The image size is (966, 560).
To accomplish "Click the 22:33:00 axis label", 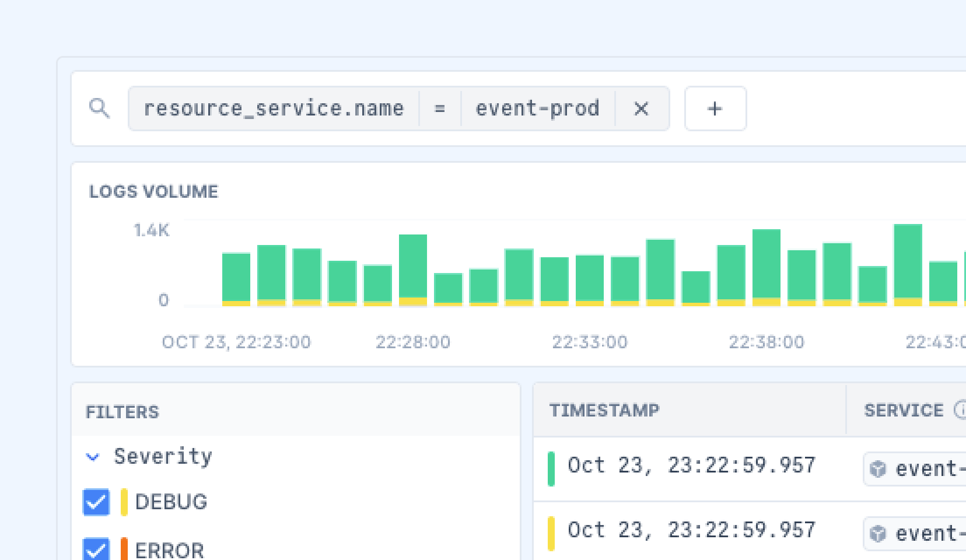I will [x=590, y=342].
